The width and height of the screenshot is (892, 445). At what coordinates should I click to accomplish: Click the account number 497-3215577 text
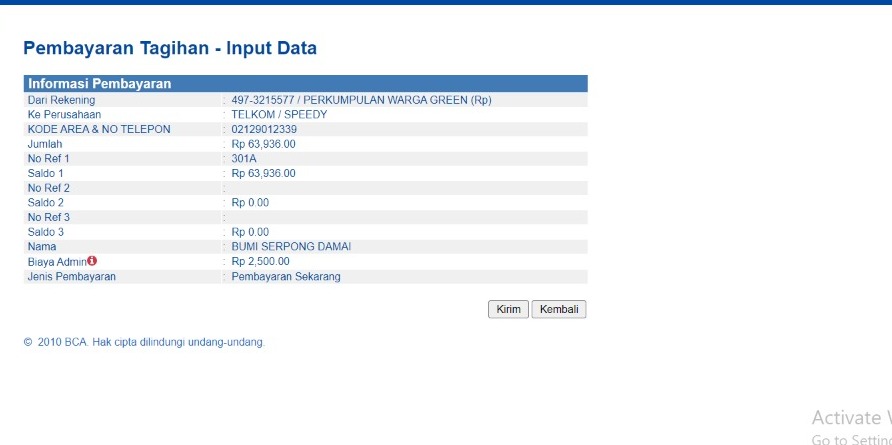(x=262, y=100)
